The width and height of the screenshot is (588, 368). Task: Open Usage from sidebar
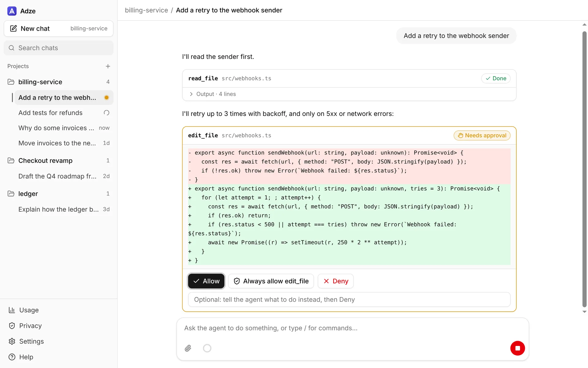[59, 310]
